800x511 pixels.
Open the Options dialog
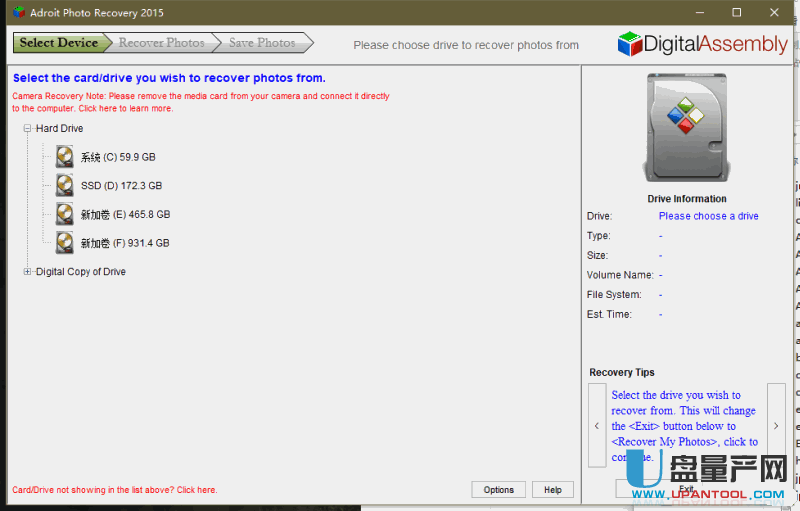pos(498,490)
